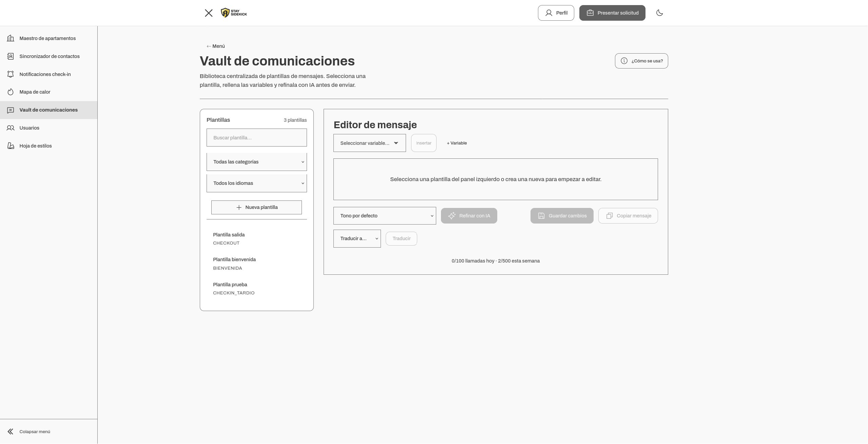
Task: Click the contact card icon in the sidebar
Action: tap(11, 56)
